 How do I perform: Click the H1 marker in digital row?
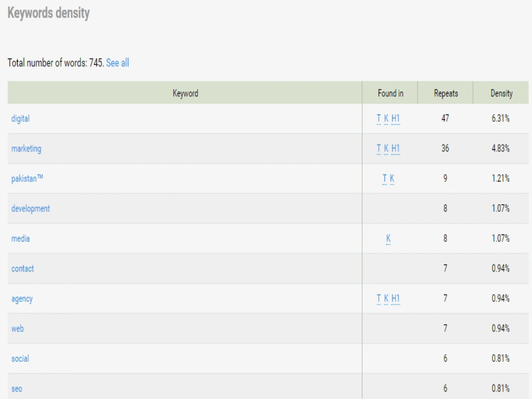[396, 119]
